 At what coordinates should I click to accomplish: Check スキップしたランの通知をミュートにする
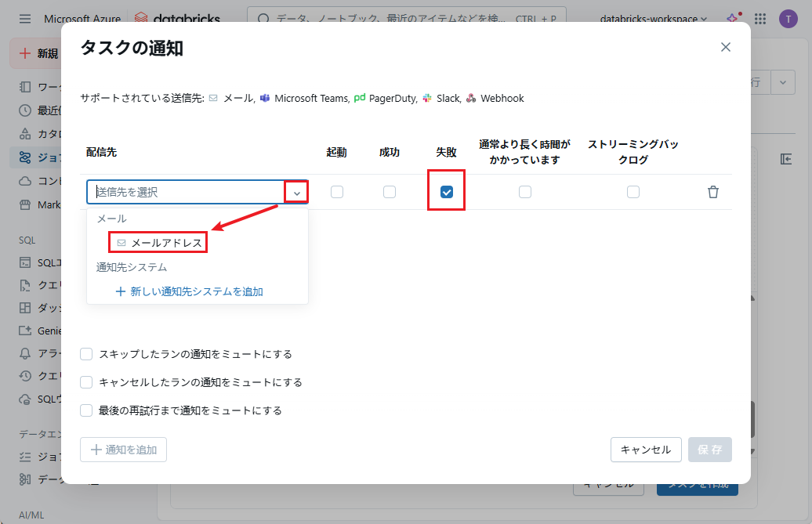86,354
